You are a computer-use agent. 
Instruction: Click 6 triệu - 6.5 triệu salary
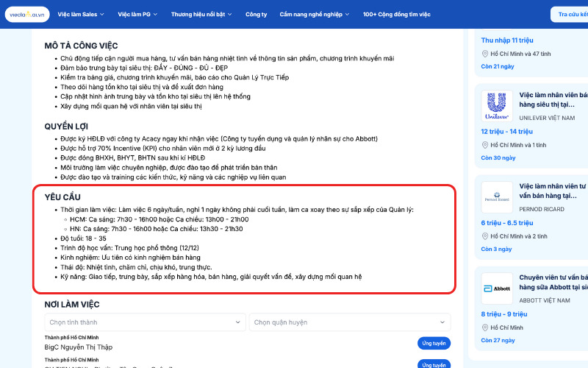pyautogui.click(x=507, y=223)
